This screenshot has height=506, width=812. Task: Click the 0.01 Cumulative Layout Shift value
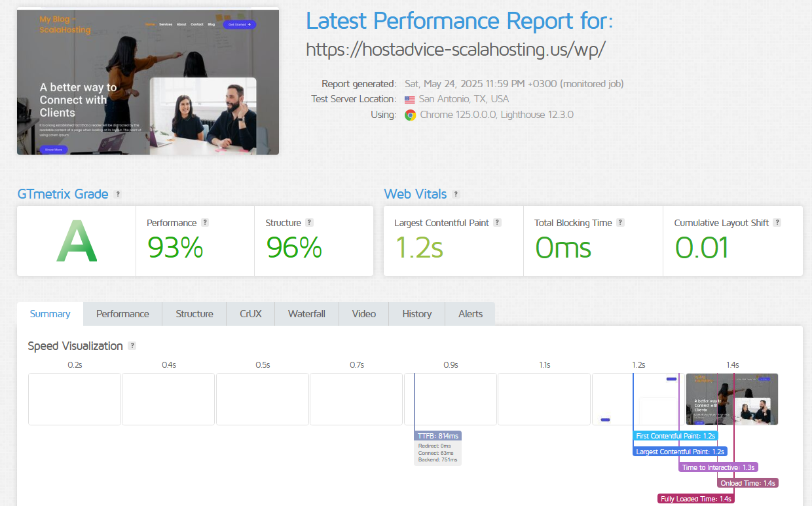pyautogui.click(x=701, y=248)
